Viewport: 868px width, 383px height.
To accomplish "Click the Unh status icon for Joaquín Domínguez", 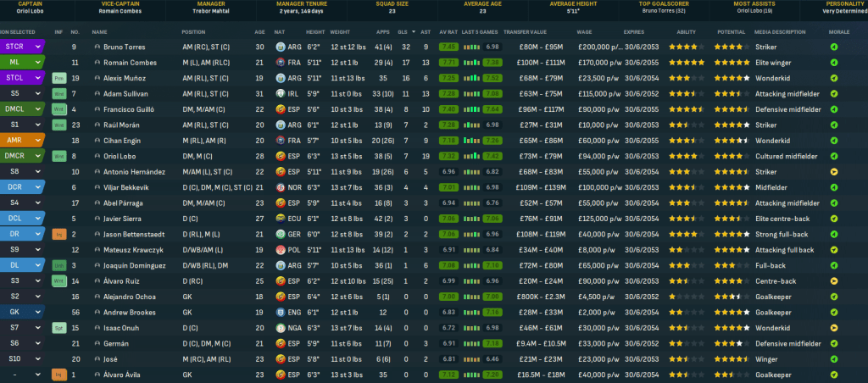I will [x=58, y=264].
